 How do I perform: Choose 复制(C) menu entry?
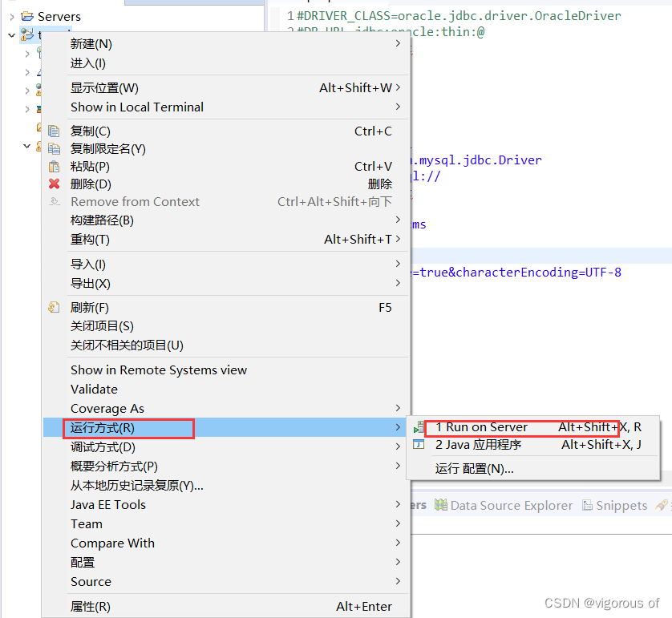(226, 131)
